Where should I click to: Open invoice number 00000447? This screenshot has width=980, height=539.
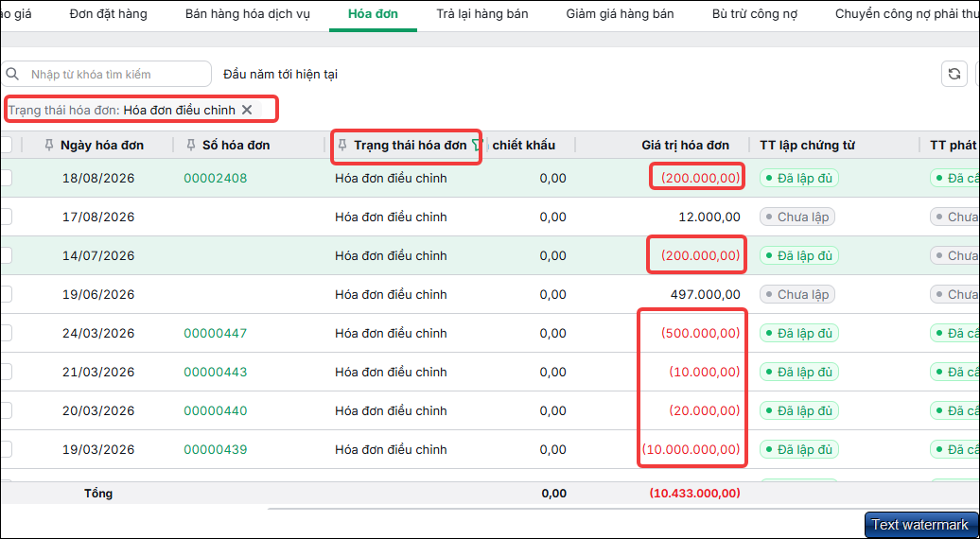(x=215, y=333)
